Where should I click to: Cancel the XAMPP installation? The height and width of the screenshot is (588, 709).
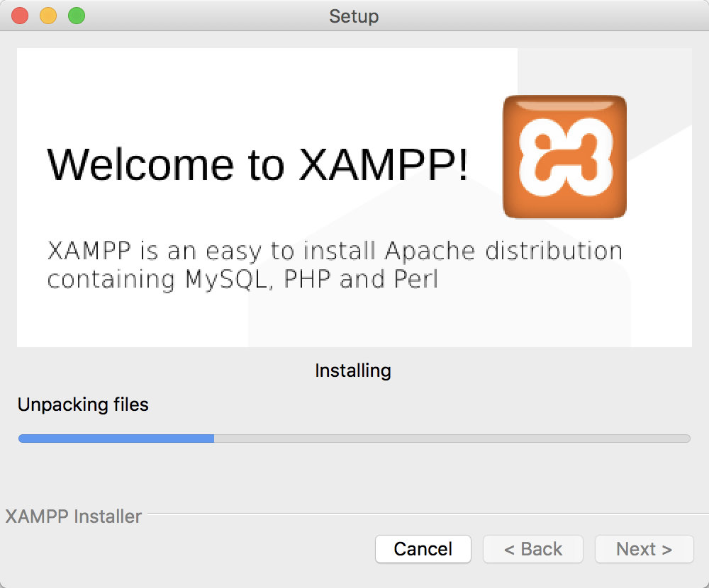pyautogui.click(x=423, y=549)
